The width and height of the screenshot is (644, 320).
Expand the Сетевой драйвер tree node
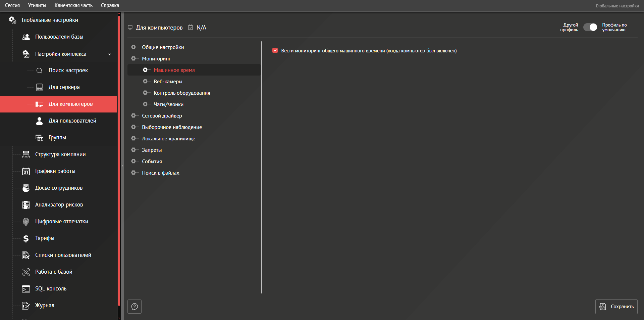[133, 116]
